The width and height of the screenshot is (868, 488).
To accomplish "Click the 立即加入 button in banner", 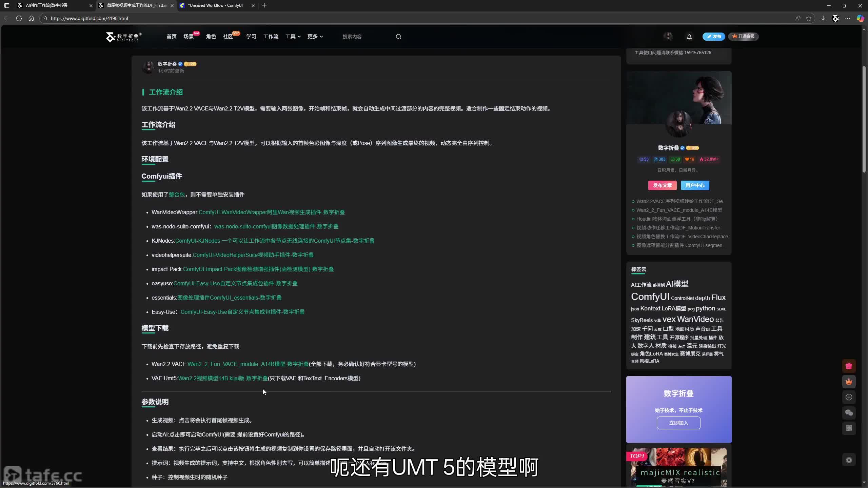I will (x=678, y=423).
